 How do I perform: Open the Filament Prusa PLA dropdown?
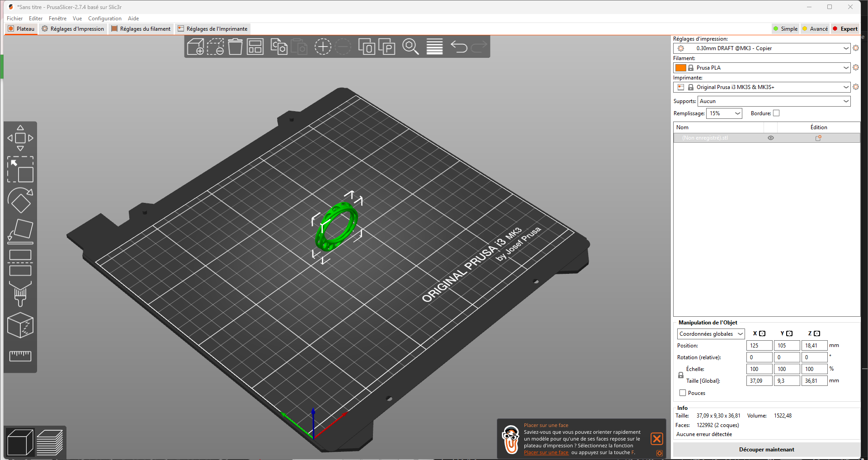click(x=762, y=67)
